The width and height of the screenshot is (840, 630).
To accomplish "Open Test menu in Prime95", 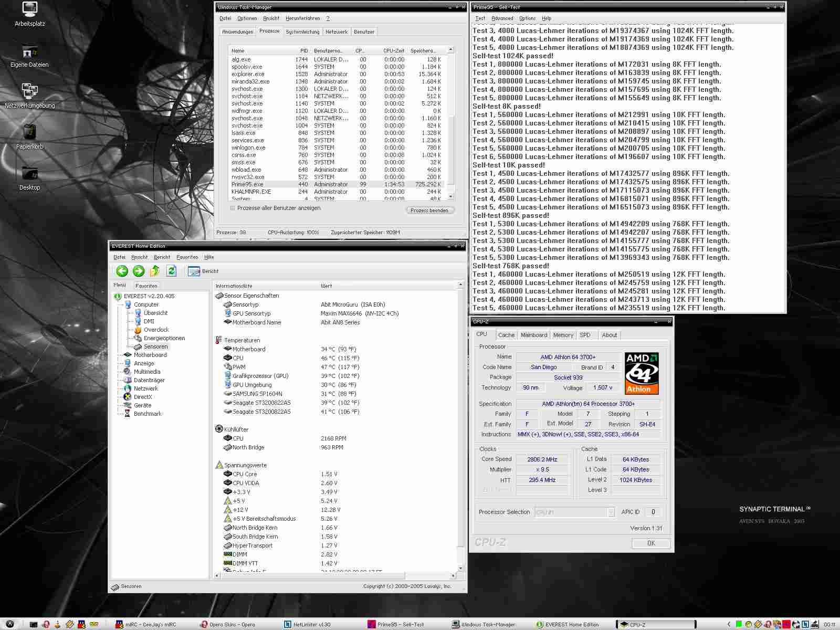I will pyautogui.click(x=480, y=18).
